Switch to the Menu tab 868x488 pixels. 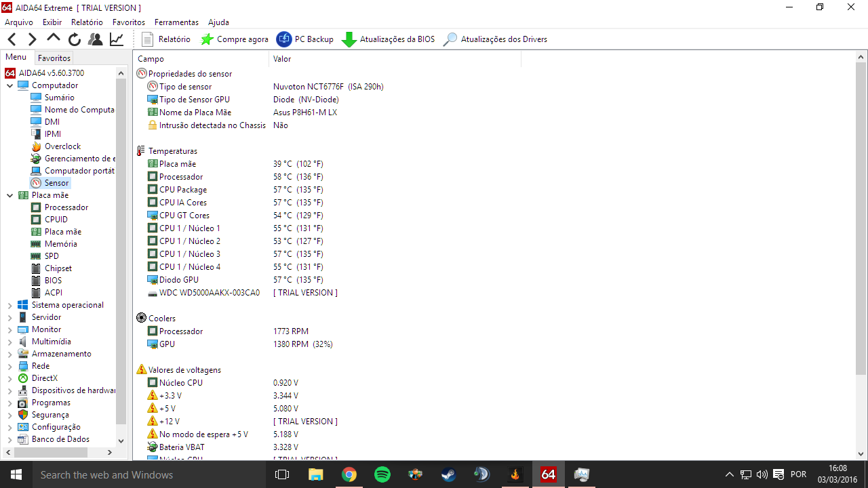[x=16, y=58]
